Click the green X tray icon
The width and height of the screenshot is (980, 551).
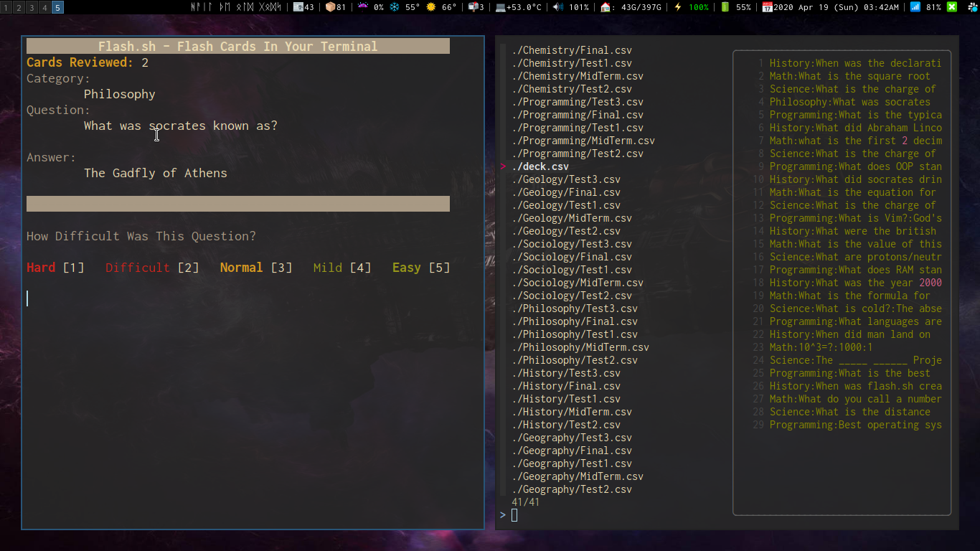(x=951, y=7)
